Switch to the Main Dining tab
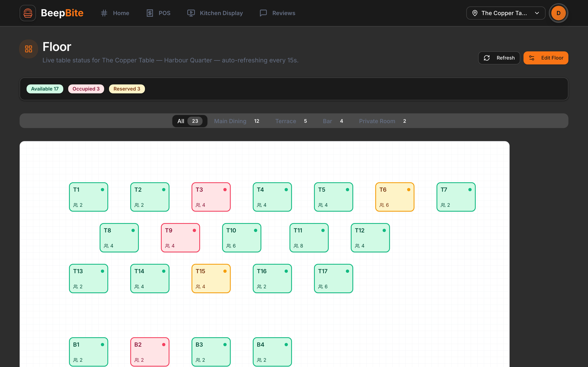 click(237, 121)
